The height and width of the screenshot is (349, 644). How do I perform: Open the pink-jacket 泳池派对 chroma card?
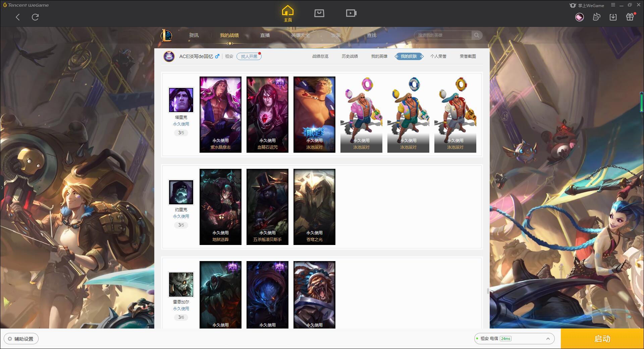361,114
